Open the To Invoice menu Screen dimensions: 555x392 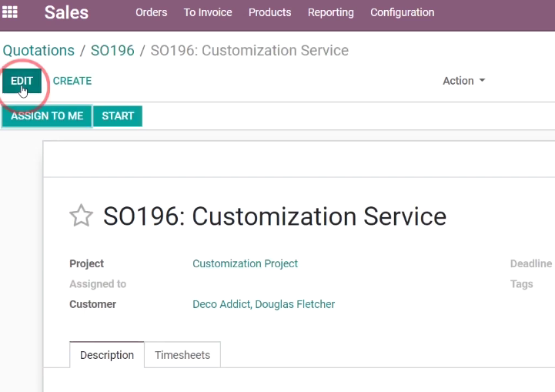coord(208,12)
